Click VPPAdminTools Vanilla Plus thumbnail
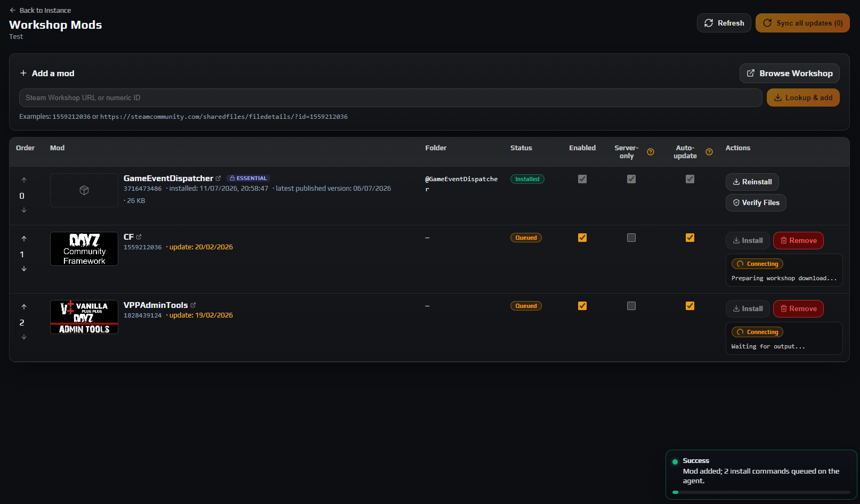 pyautogui.click(x=84, y=317)
